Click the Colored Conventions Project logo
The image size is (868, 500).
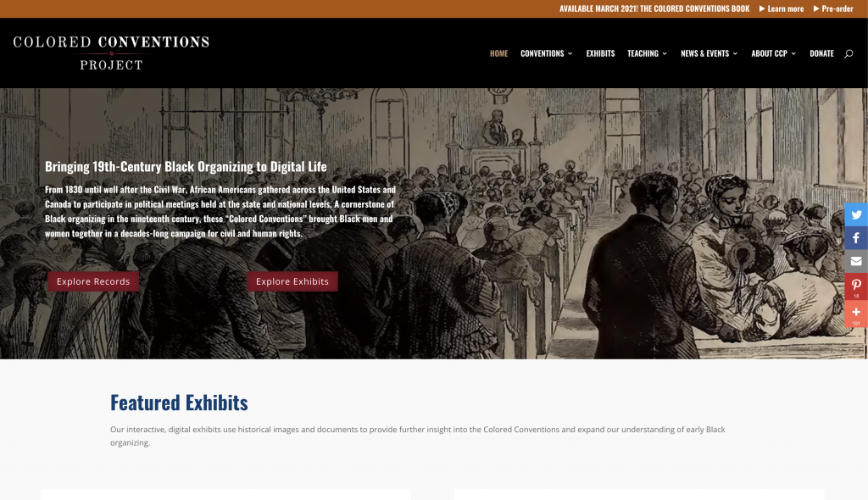point(111,53)
